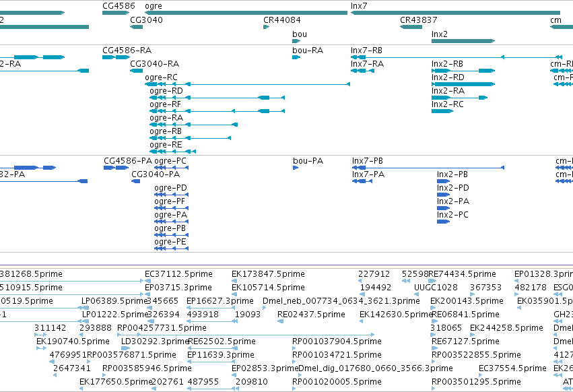Click the Inx7-PA protein label
The width and height of the screenshot is (573, 392).
368,174
